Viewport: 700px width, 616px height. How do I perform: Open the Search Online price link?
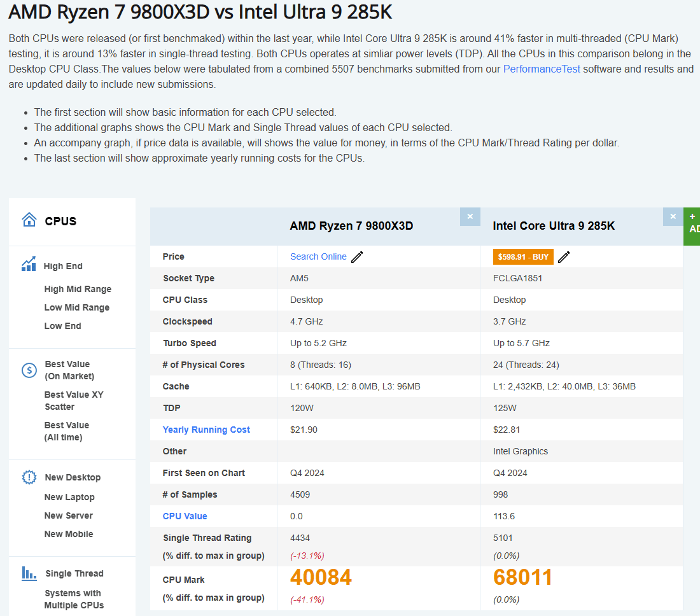coord(318,256)
